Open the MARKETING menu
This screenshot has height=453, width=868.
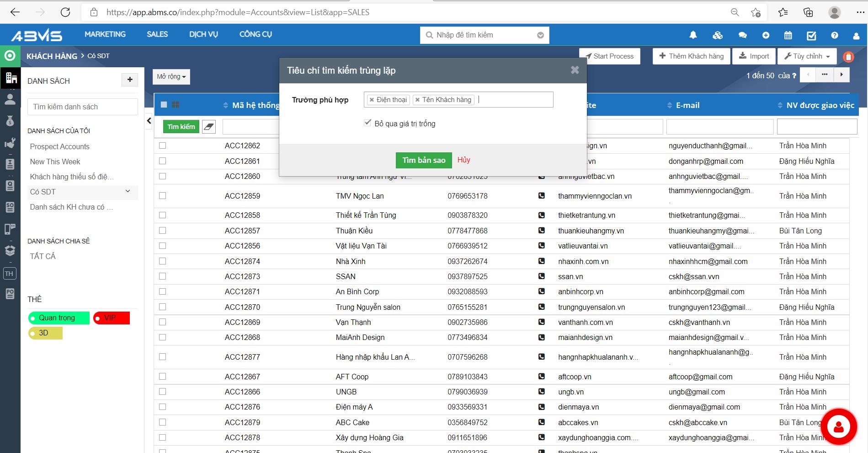pyautogui.click(x=105, y=34)
